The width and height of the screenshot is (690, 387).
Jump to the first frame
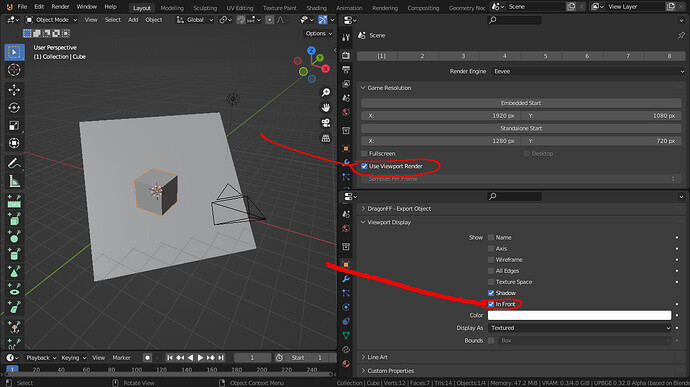pos(170,358)
